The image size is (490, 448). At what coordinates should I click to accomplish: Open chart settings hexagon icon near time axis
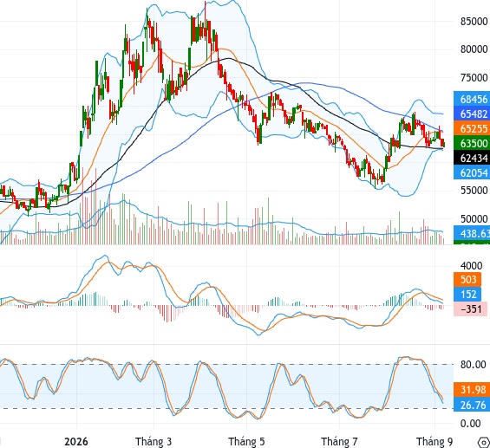coord(484,443)
